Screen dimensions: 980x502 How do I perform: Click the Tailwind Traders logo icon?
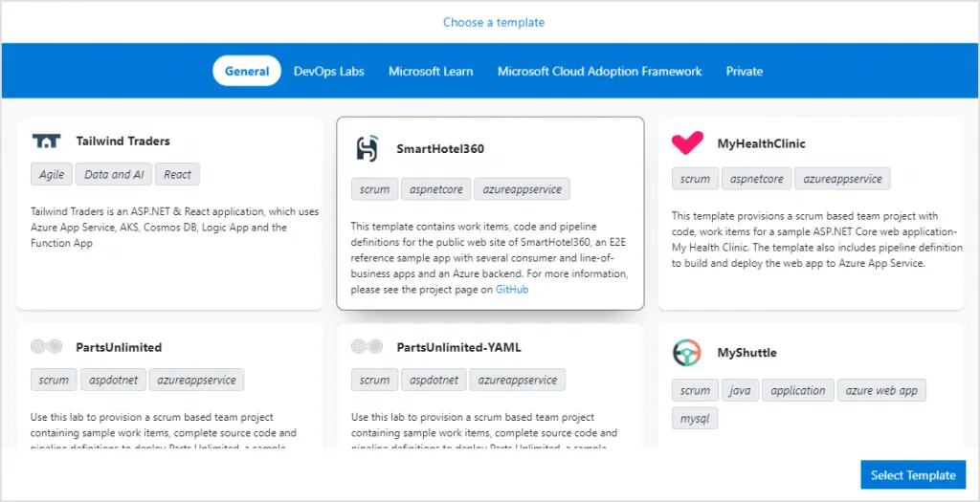click(x=46, y=142)
